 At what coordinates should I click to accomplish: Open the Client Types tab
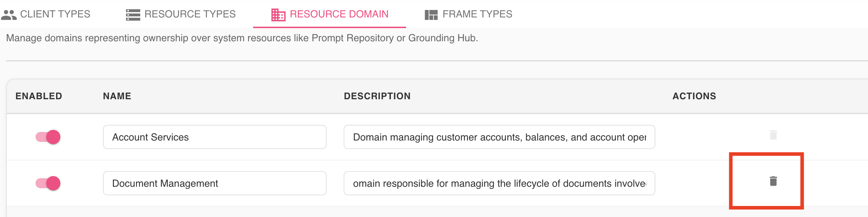coord(46,14)
